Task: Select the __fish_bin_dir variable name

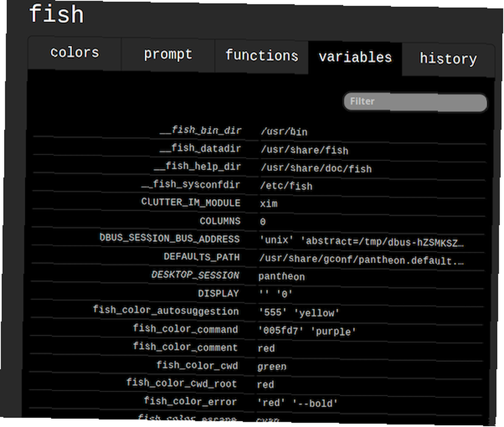Action: (201, 131)
